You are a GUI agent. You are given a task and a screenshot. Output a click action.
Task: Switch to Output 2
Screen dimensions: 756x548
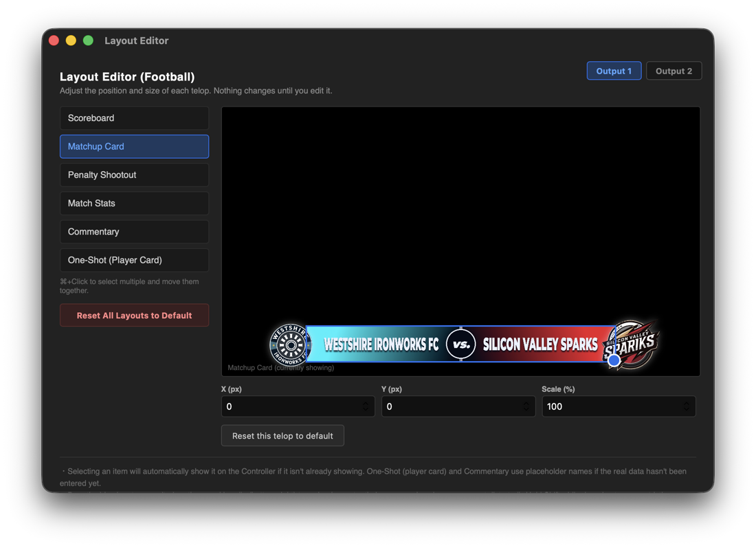(x=674, y=71)
